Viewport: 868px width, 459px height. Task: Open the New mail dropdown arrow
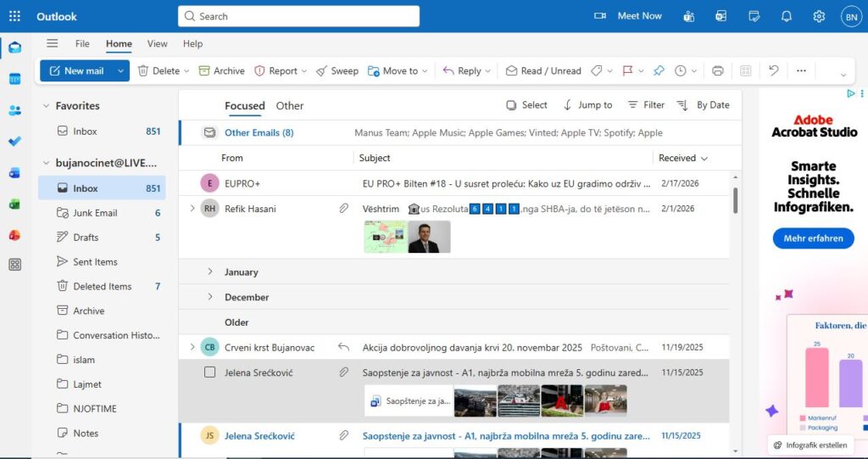point(120,71)
